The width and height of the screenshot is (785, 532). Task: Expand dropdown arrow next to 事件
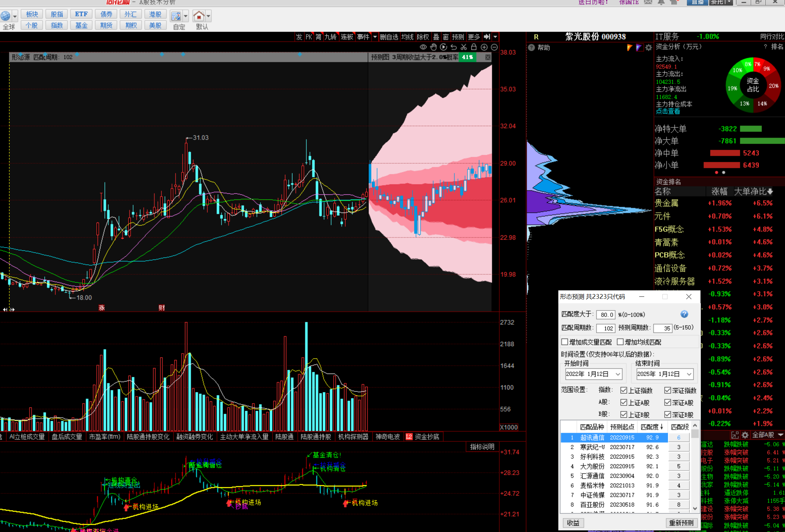tap(374, 37)
